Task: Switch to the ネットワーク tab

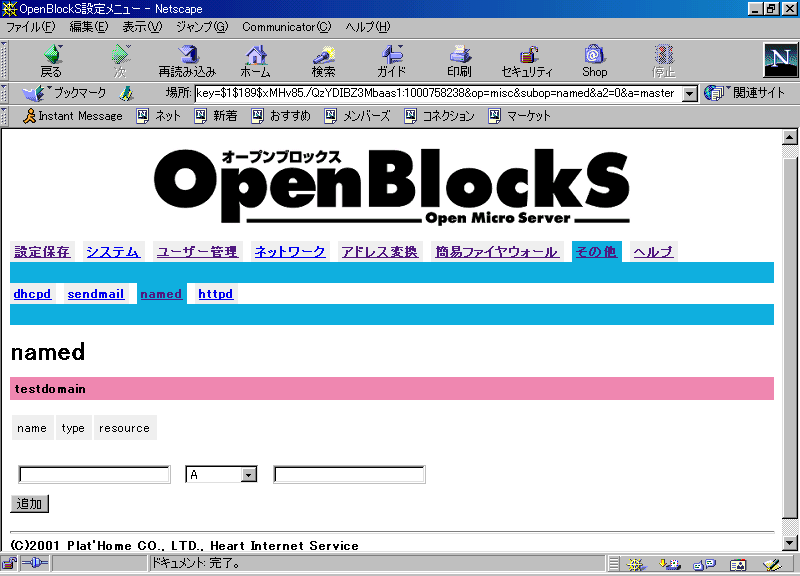Action: 290,252
